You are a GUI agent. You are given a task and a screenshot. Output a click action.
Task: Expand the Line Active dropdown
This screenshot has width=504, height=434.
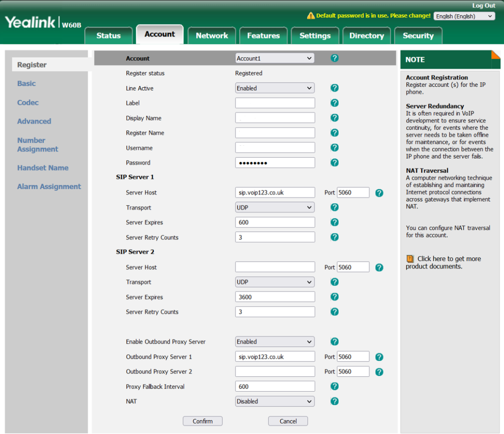tap(275, 88)
